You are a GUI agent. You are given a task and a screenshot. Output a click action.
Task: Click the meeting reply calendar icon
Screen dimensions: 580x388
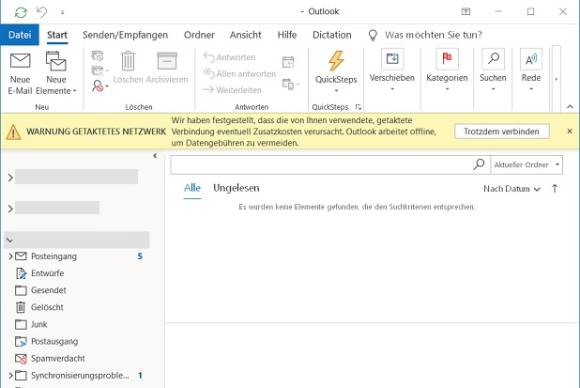(x=288, y=62)
